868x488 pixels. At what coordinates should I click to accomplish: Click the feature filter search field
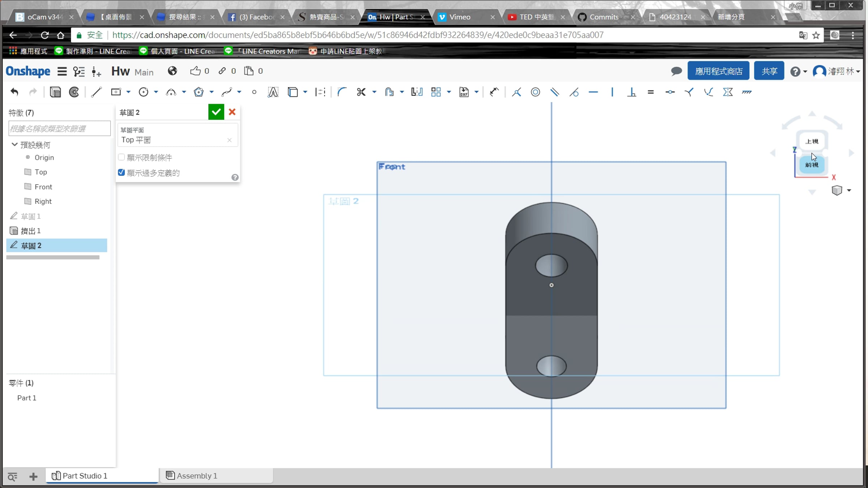click(x=59, y=129)
